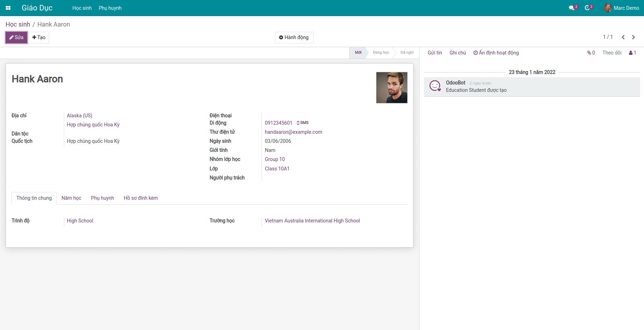Open the conversations chat icon
This screenshot has height=330, width=644.
573,8
